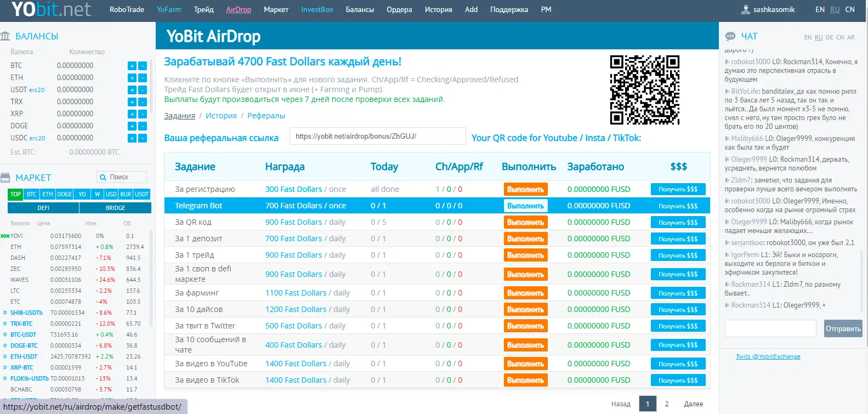The height and width of the screenshot is (414, 868).
Task: Click the referral link input field
Action: click(x=378, y=136)
